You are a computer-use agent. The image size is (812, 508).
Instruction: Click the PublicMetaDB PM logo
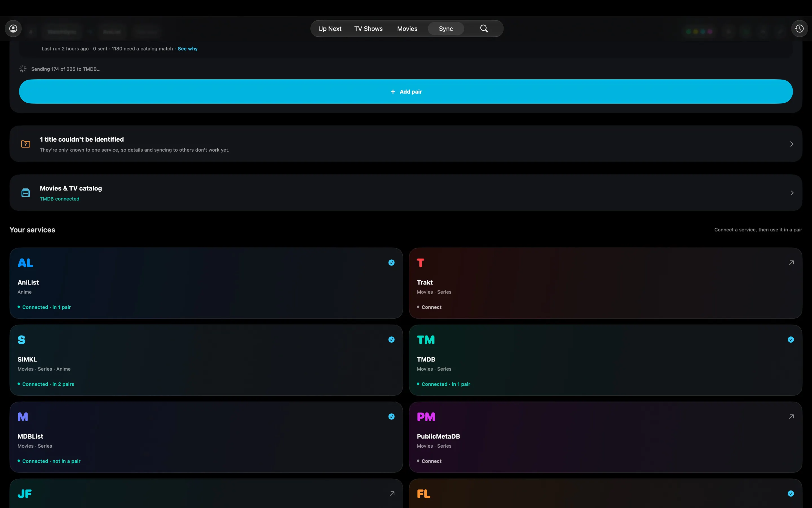(426, 417)
